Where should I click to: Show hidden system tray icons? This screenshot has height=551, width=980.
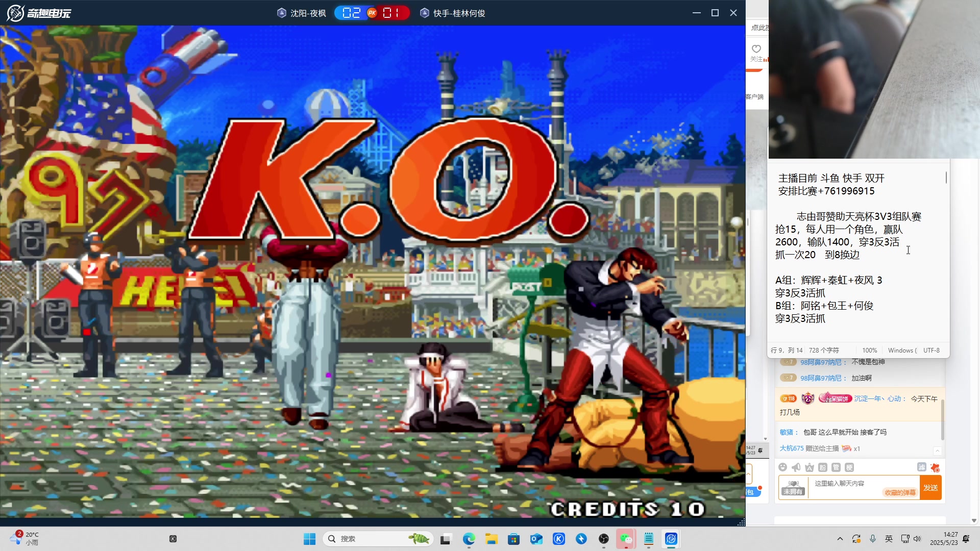840,539
